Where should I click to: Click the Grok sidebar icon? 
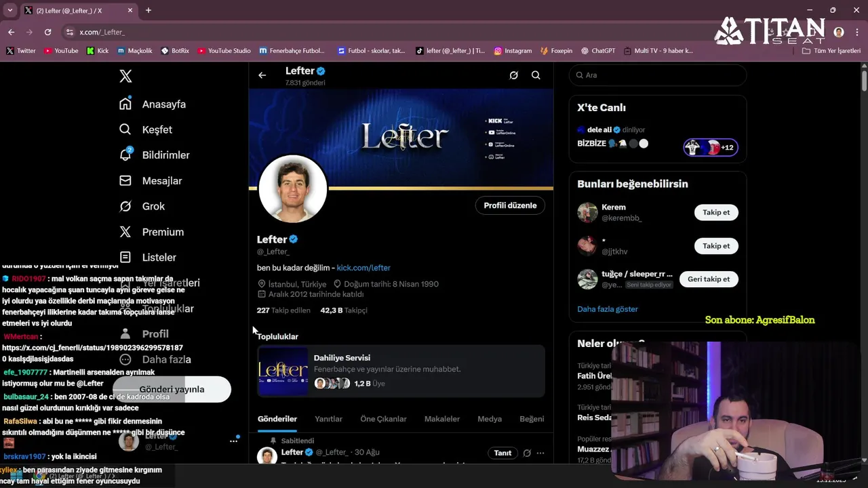pyautogui.click(x=125, y=206)
